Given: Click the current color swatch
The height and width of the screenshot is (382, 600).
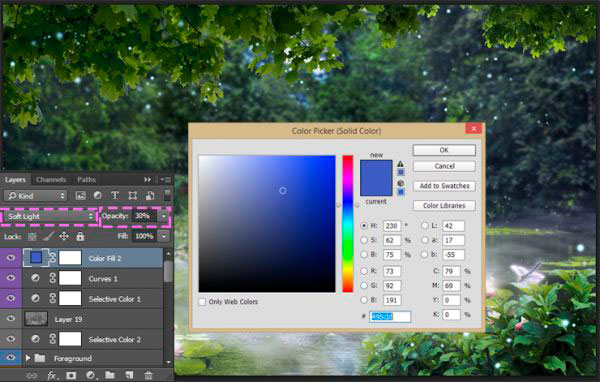Looking at the screenshot, I should [376, 188].
